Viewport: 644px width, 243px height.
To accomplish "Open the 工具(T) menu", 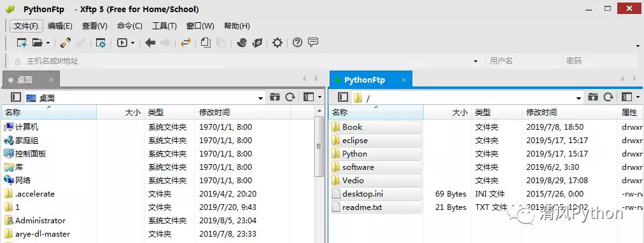I will click(x=164, y=26).
